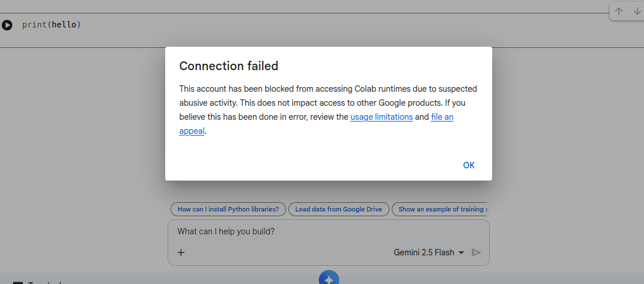Move the cell up with the up arrow
Screen dimensions: 644x284
point(619,11)
